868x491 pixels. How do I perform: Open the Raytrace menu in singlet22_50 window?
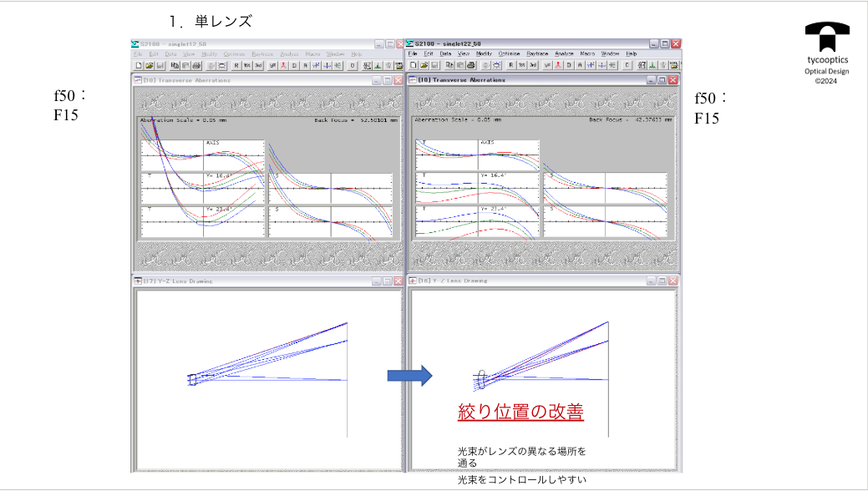pos(538,53)
